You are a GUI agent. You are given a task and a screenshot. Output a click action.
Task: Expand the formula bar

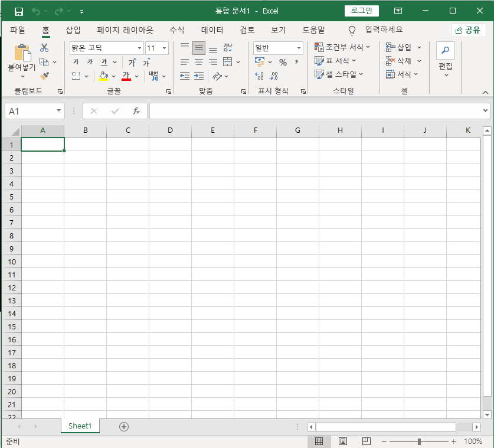(x=485, y=110)
